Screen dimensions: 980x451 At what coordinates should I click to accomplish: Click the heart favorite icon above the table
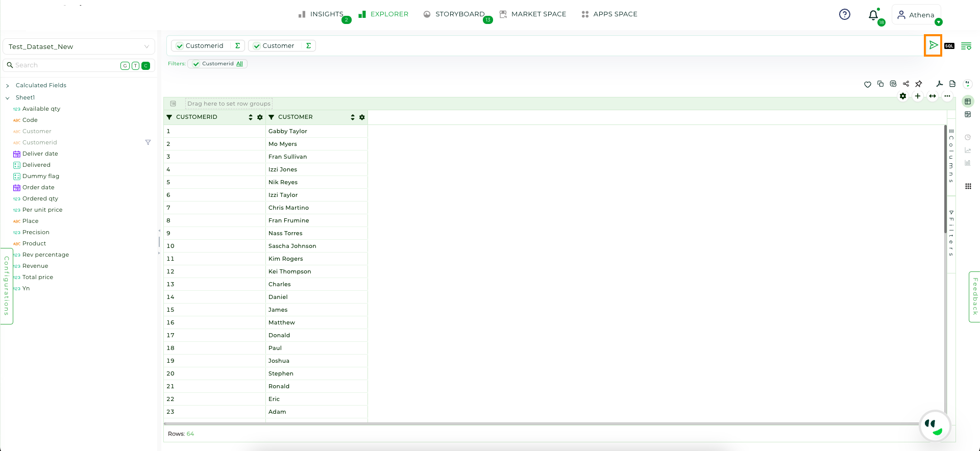(867, 84)
